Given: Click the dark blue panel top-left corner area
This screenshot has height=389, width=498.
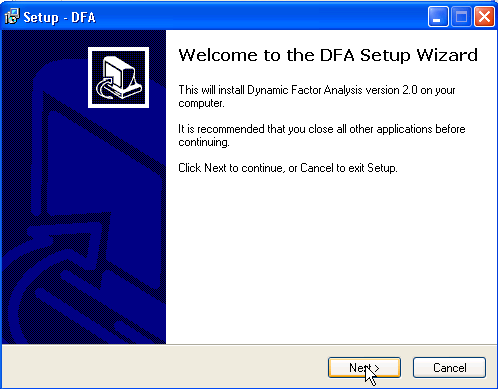Looking at the screenshot, I should click(20, 47).
